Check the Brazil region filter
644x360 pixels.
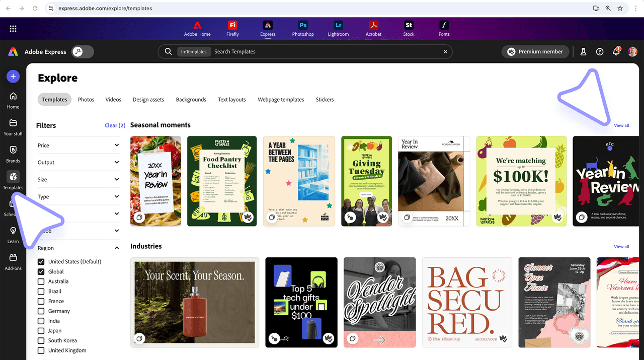tap(41, 291)
